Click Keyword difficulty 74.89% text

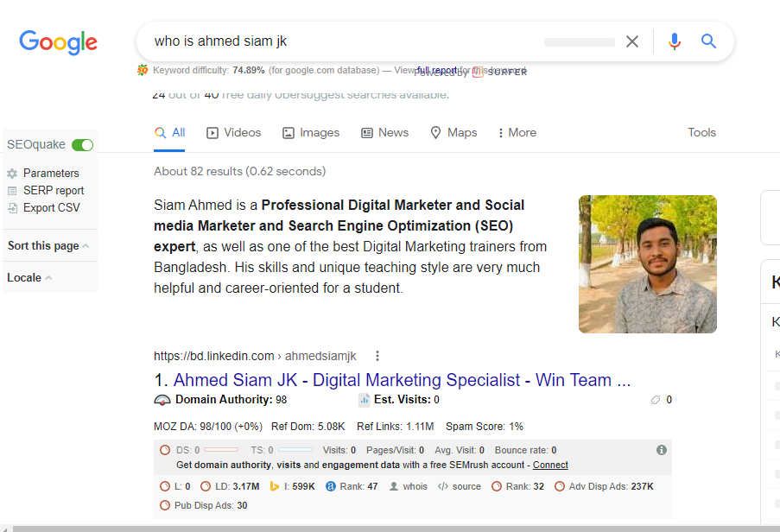208,70
